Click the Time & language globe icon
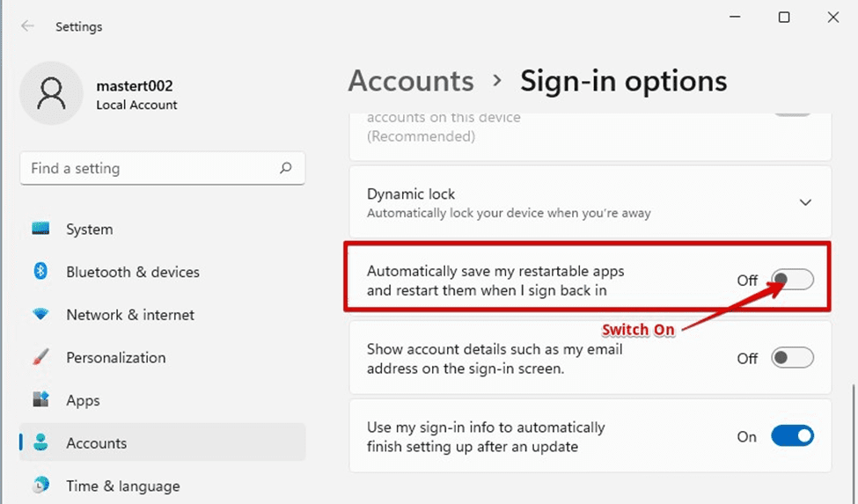The height and width of the screenshot is (504, 858). (40, 486)
